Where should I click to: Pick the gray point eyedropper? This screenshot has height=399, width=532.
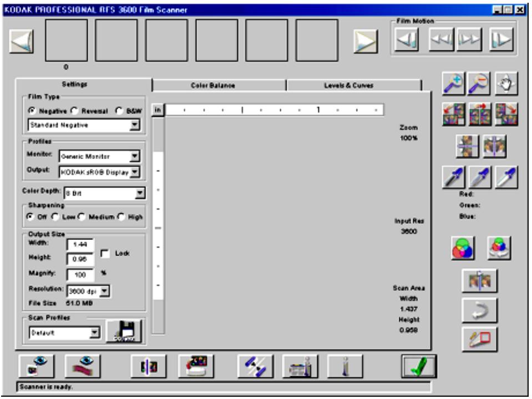[480, 177]
